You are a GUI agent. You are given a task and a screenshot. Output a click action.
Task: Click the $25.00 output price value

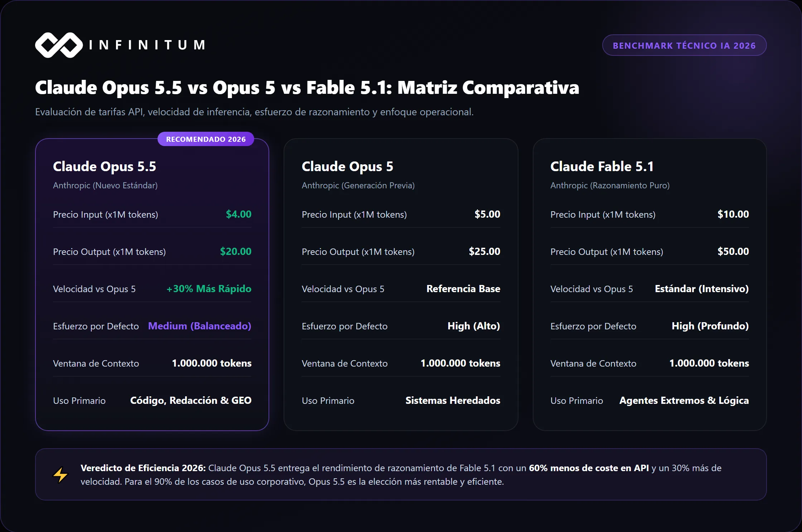[484, 251]
